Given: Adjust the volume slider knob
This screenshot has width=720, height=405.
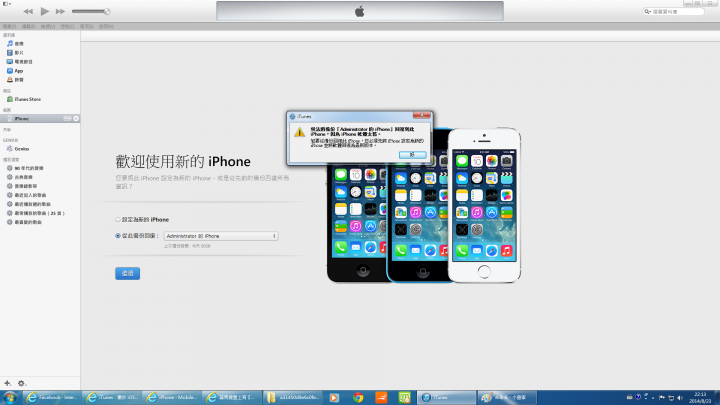Looking at the screenshot, I should pyautogui.click(x=107, y=11).
